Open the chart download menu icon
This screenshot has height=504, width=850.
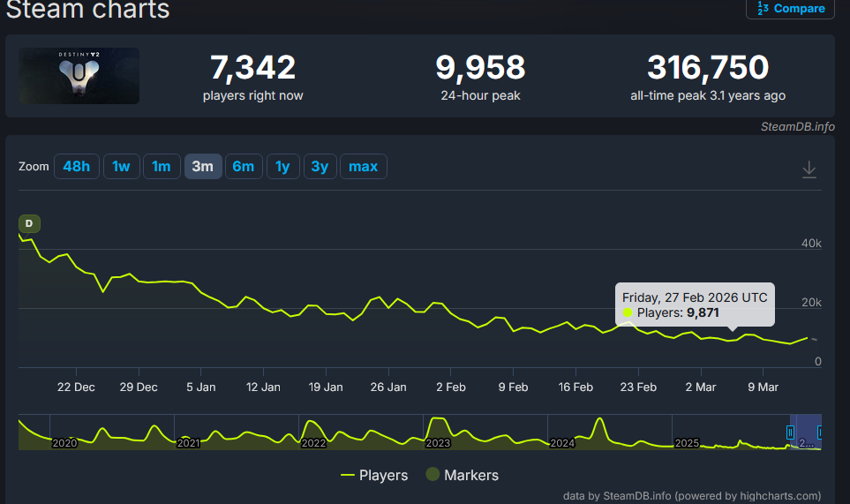(x=809, y=169)
